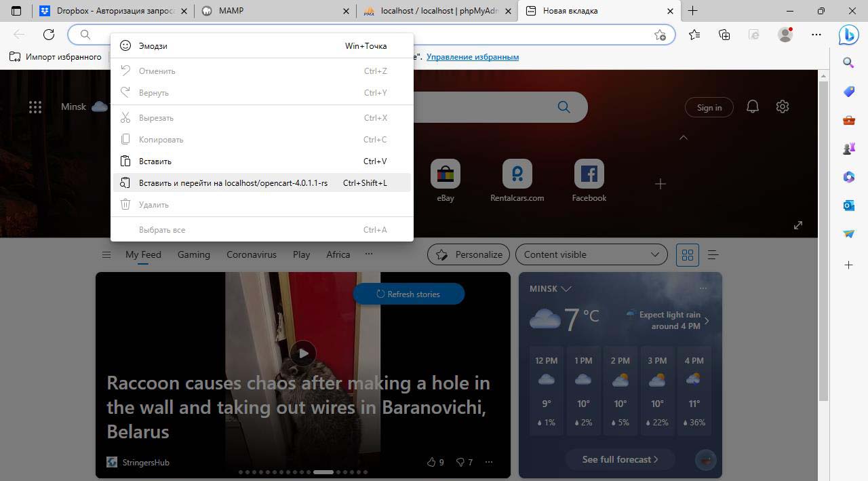Play the raccoon story video
The image size is (868, 481).
(x=303, y=353)
